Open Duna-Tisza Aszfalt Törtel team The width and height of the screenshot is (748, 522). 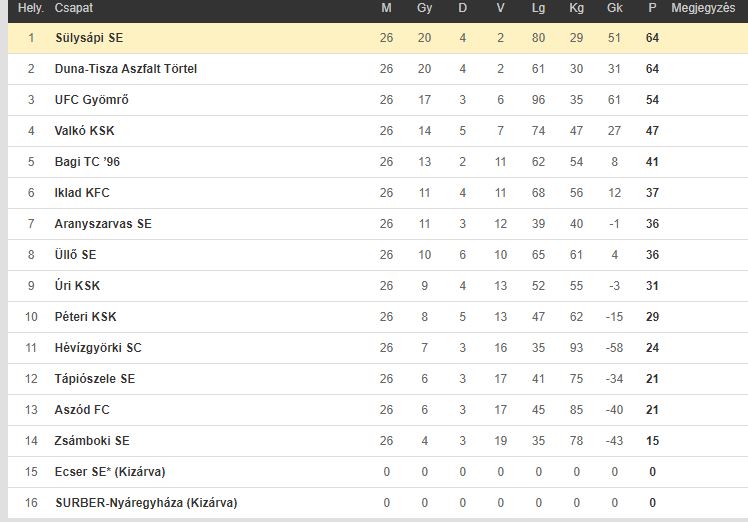(x=126, y=69)
